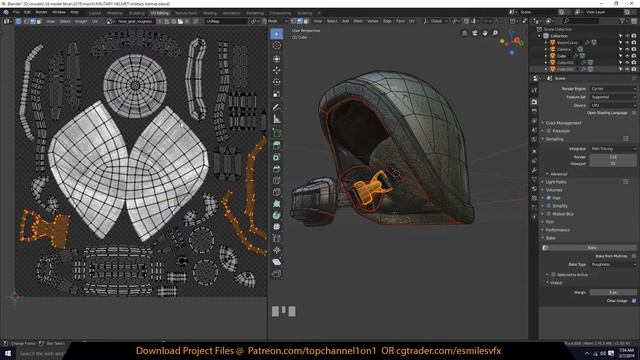Select the Cursor tool in viewport toolbar

(277, 46)
